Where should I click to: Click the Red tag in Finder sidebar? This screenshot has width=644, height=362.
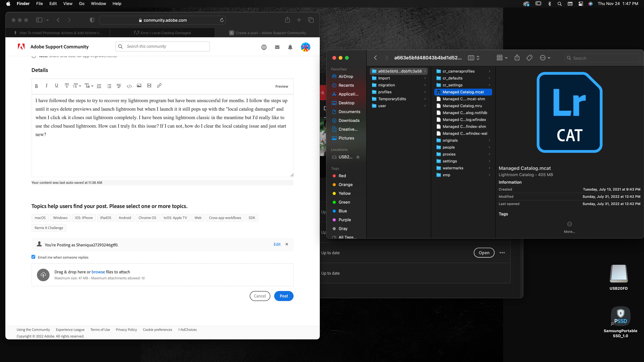coord(342,176)
